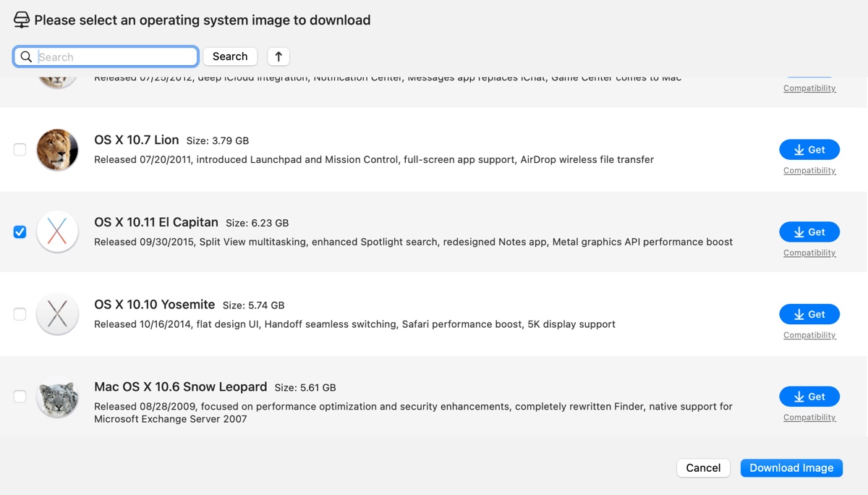Click the scroll-to-top arrow icon
868x495 pixels.
tap(278, 56)
